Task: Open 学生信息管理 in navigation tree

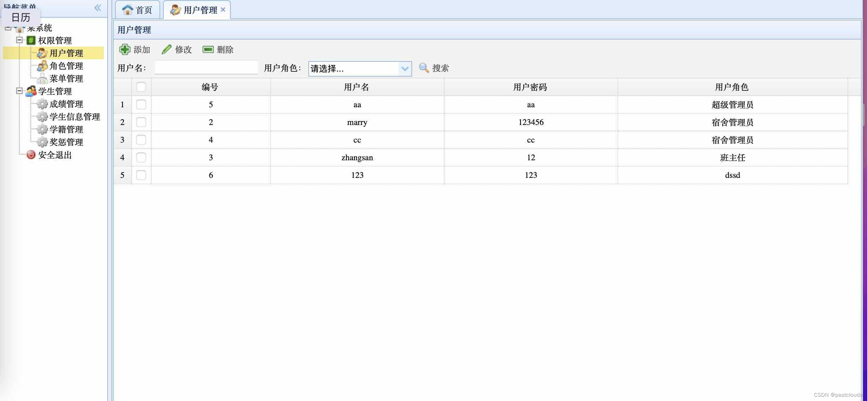Action: (x=75, y=116)
